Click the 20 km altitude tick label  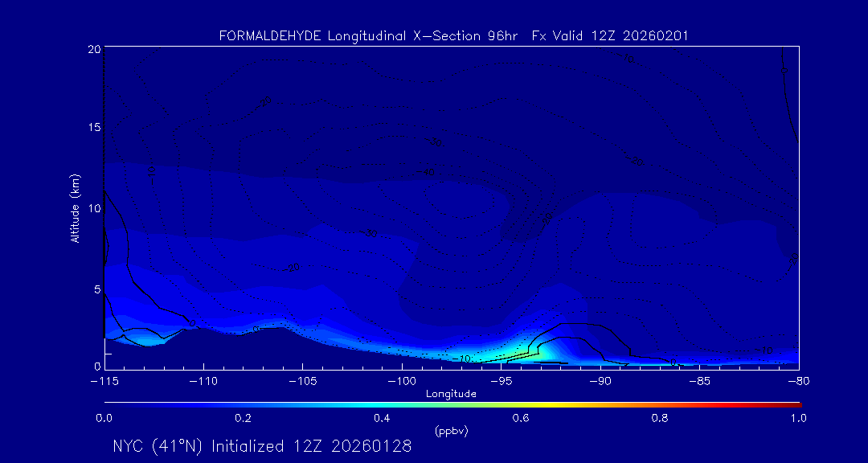tap(92, 49)
